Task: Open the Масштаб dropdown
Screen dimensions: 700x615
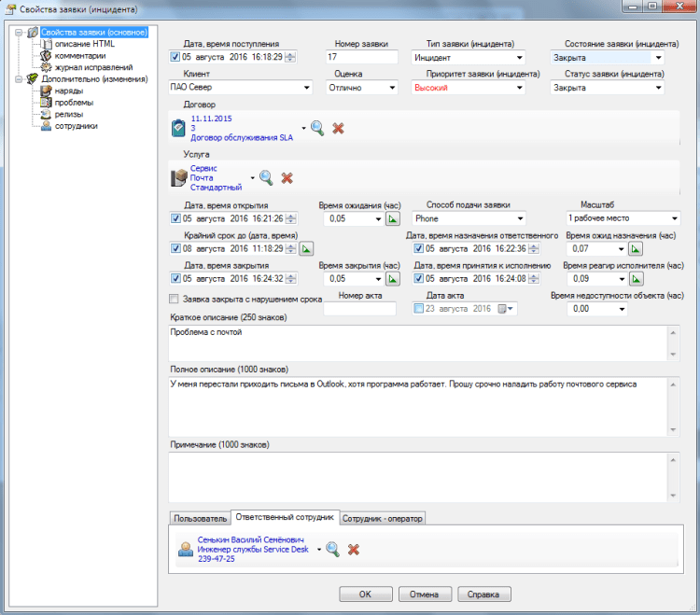Action: (x=674, y=218)
